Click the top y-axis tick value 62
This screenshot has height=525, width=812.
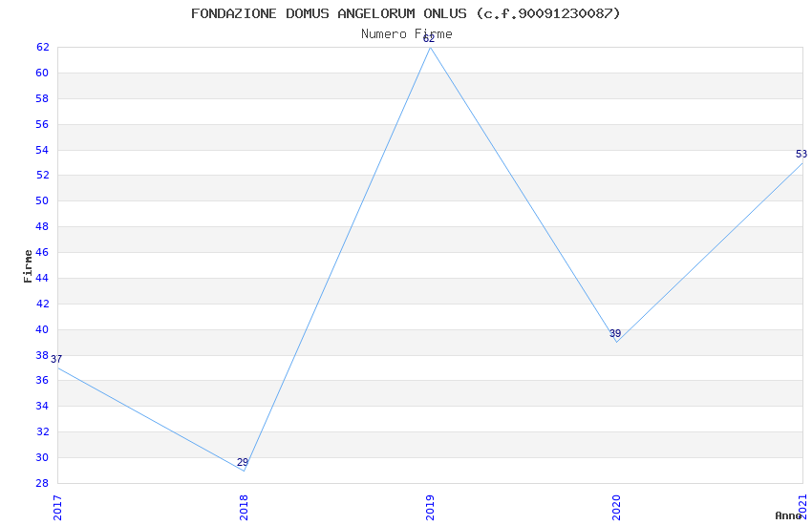(42, 47)
